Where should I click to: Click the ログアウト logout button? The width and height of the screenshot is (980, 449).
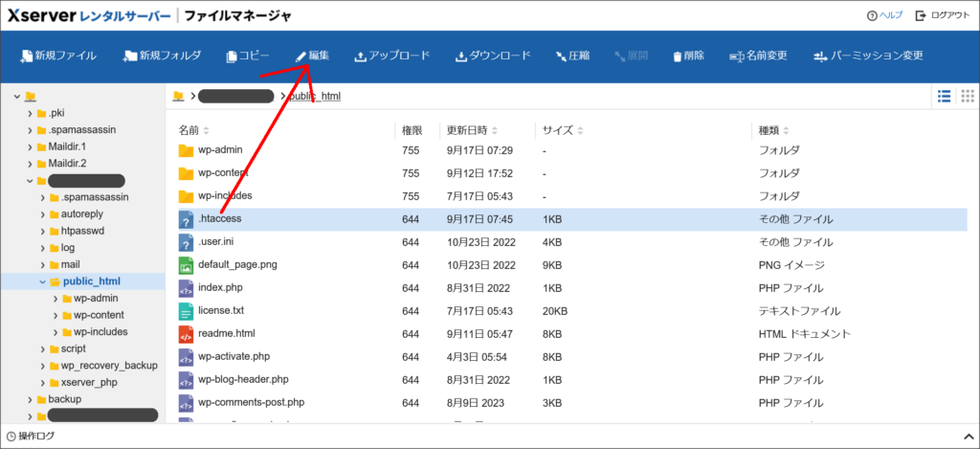coord(941,16)
